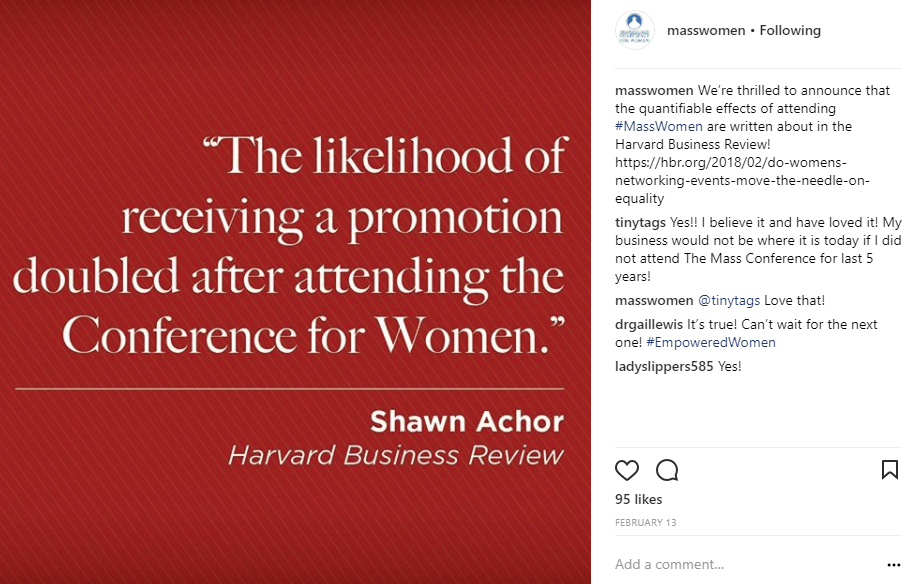Click the comment speech bubble icon
The height and width of the screenshot is (584, 923).
pyautogui.click(x=667, y=470)
